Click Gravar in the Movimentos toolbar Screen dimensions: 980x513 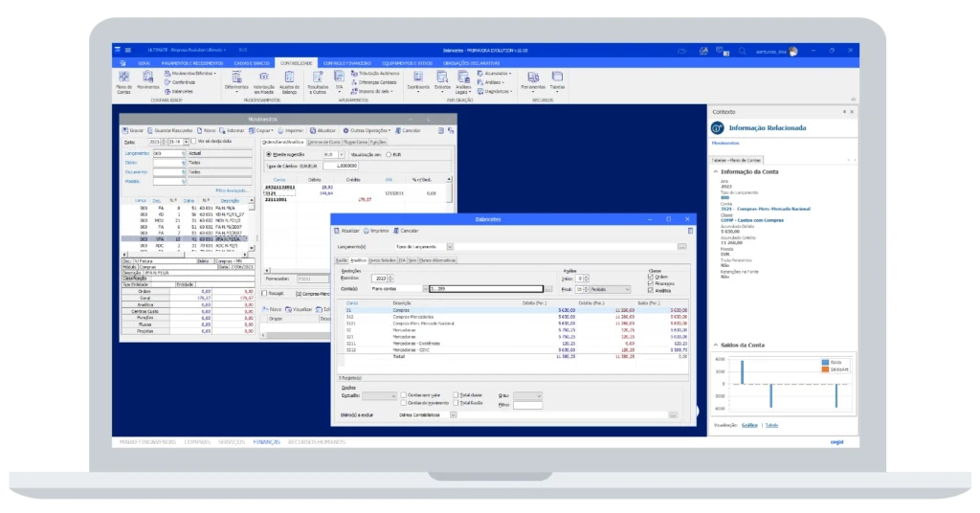133,129
